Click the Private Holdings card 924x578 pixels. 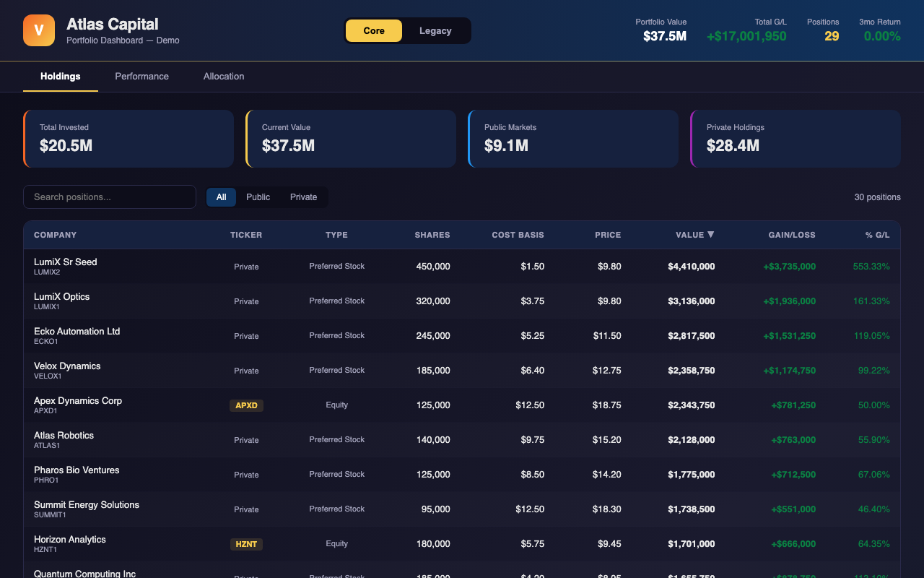796,139
